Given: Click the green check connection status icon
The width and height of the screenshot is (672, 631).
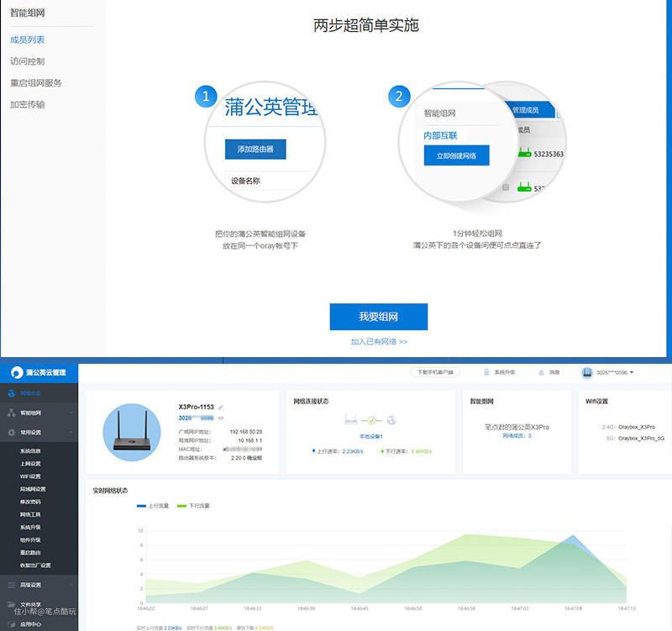Looking at the screenshot, I should (x=371, y=420).
